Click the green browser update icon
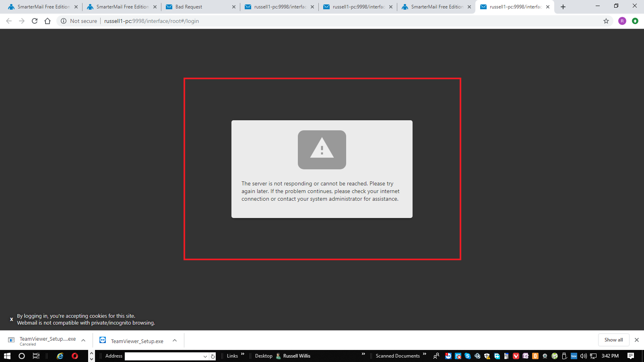 pyautogui.click(x=635, y=21)
